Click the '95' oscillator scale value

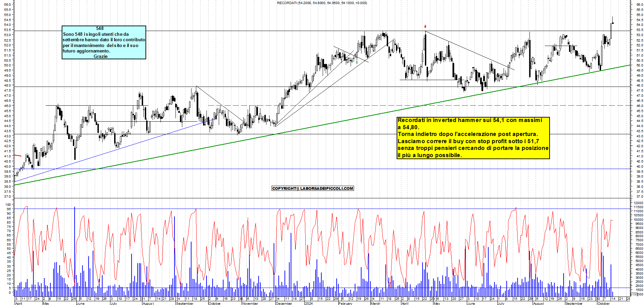(x=9, y=209)
